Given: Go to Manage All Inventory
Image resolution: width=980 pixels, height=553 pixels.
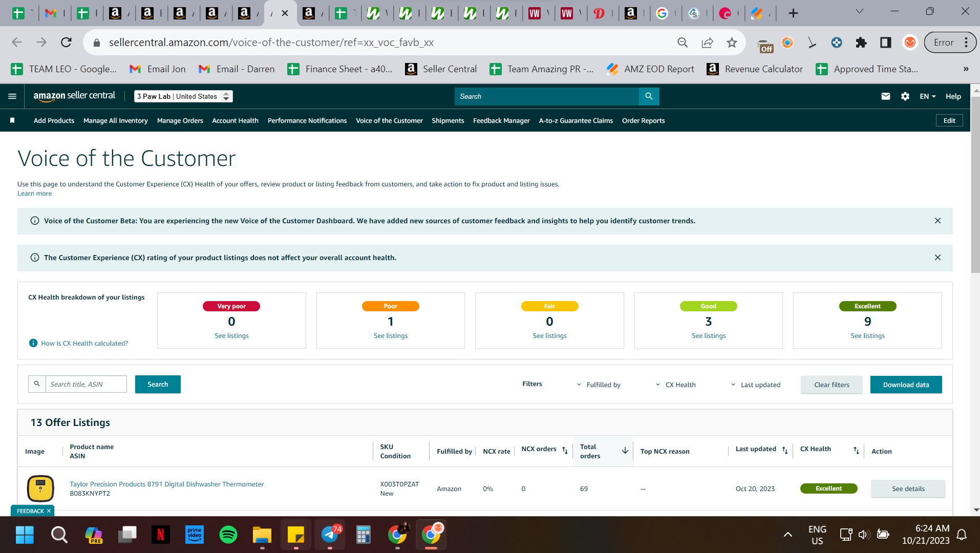Looking at the screenshot, I should pos(116,120).
